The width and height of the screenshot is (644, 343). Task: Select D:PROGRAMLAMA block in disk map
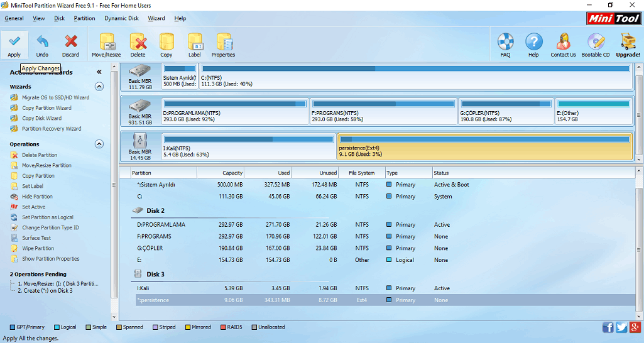pyautogui.click(x=235, y=111)
